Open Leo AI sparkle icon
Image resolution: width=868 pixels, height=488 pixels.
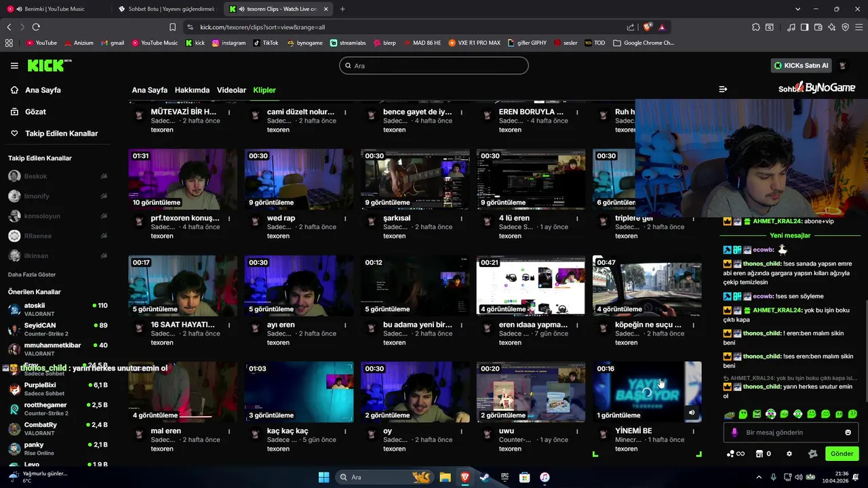click(831, 27)
